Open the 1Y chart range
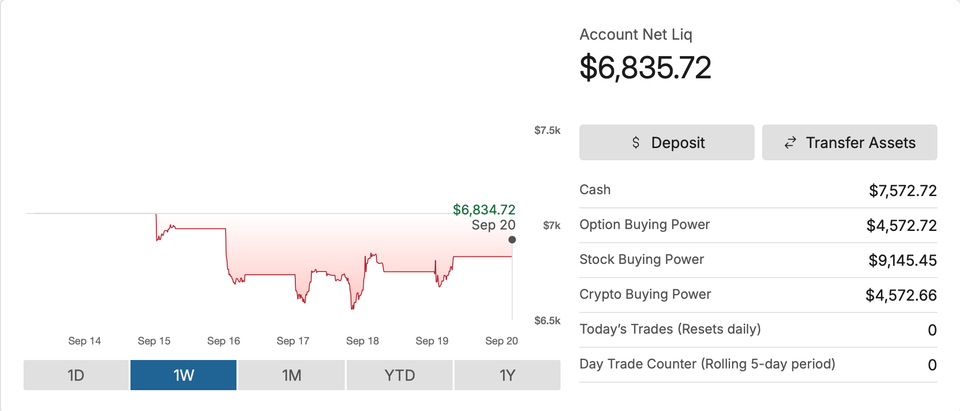Viewport: 960px width, 411px height. (507, 376)
